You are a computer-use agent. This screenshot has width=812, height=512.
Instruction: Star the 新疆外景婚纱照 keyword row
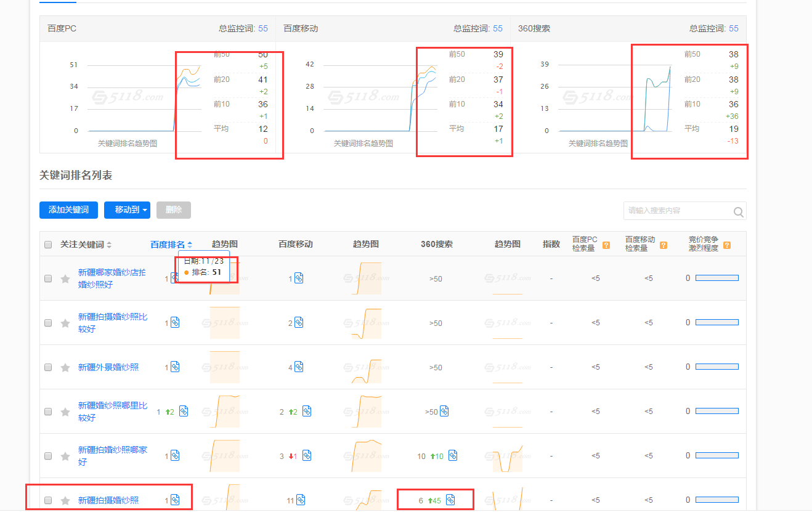click(x=65, y=368)
